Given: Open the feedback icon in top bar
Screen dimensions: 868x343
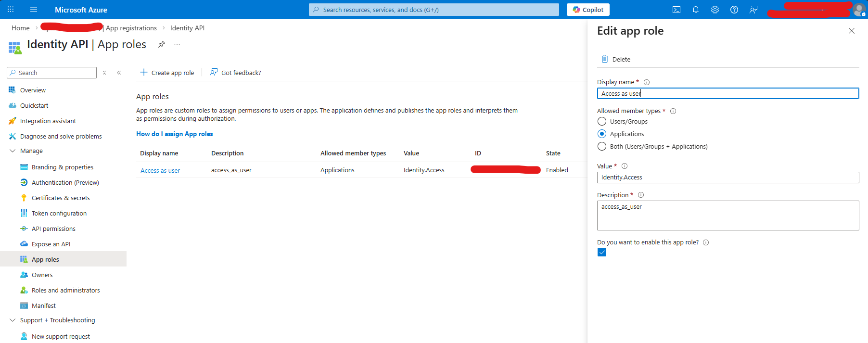Looking at the screenshot, I should [x=753, y=10].
